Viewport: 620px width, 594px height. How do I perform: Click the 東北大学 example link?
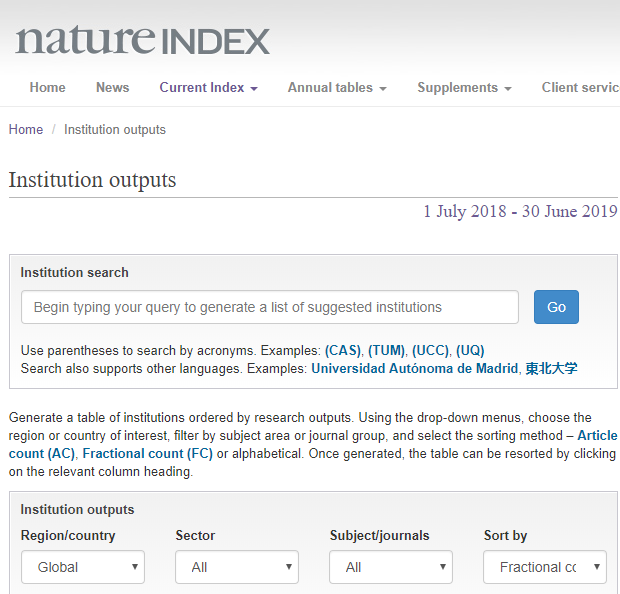551,369
